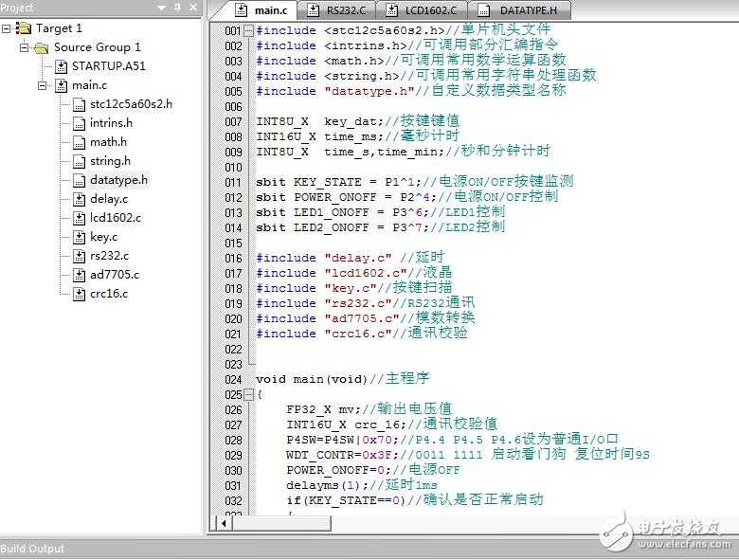The image size is (739, 560).
Task: Select STARTUP.A51 in the project tree
Action: coord(108,66)
